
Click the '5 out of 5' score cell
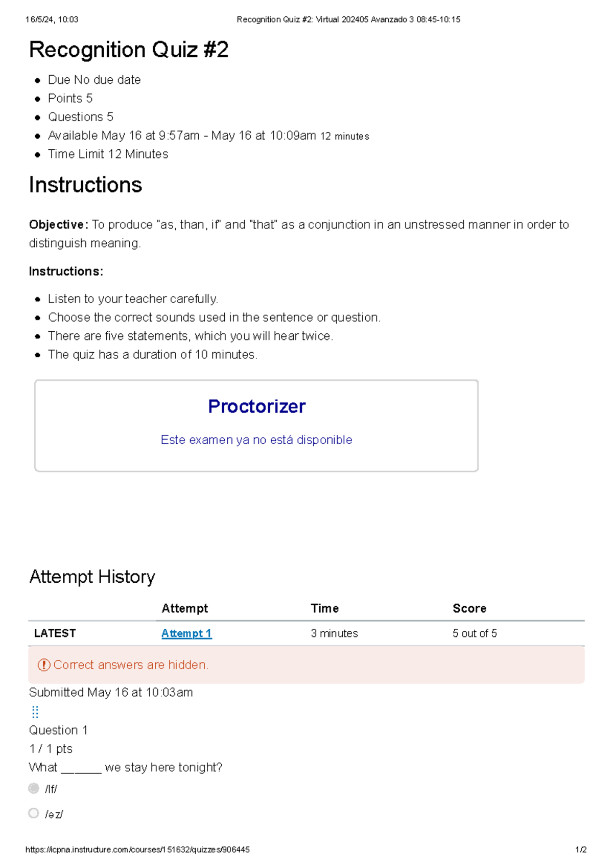click(x=475, y=633)
